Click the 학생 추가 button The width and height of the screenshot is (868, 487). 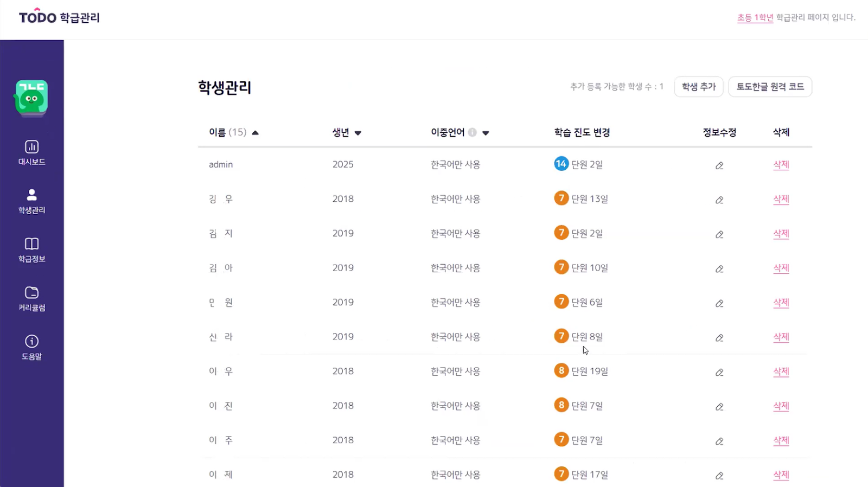point(698,87)
